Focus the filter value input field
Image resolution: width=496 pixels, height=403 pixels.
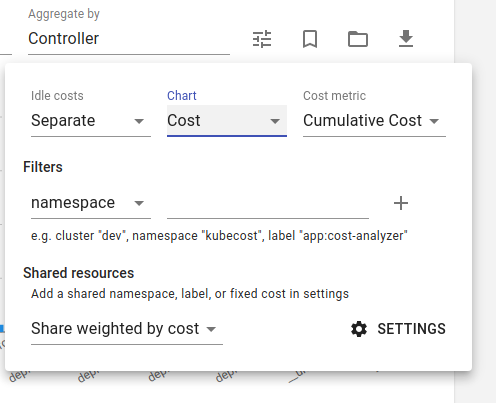coord(268,203)
